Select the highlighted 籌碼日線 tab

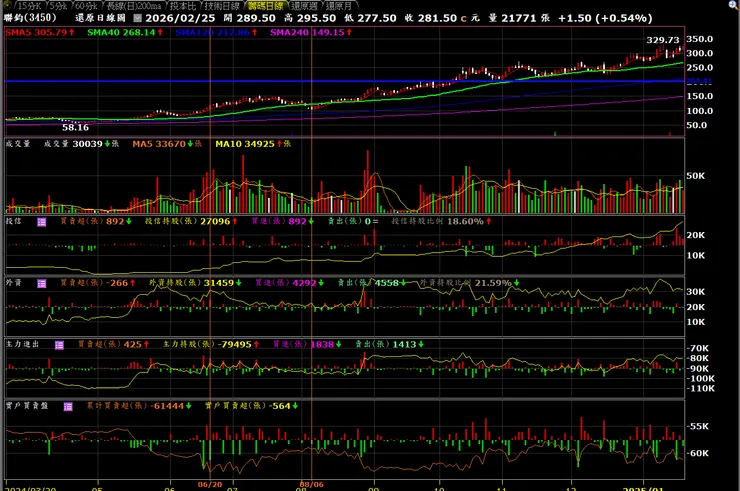click(x=266, y=6)
